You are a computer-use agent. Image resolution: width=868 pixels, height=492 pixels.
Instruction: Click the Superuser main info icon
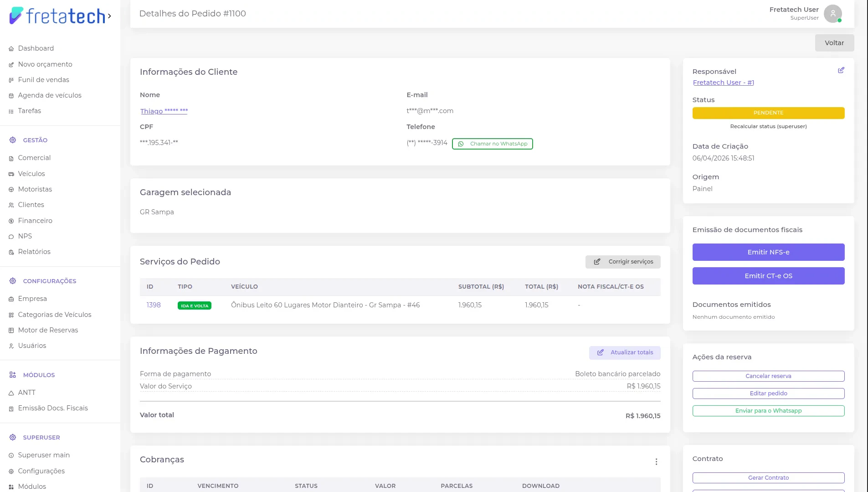[x=11, y=456]
